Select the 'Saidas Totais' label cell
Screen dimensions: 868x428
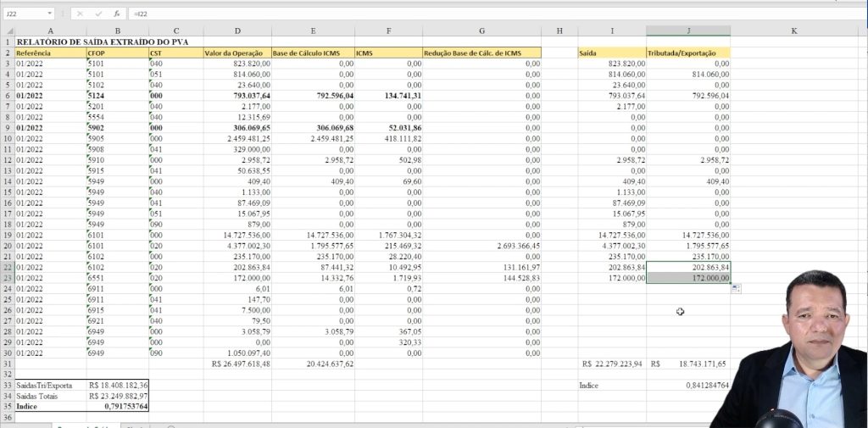50,395
